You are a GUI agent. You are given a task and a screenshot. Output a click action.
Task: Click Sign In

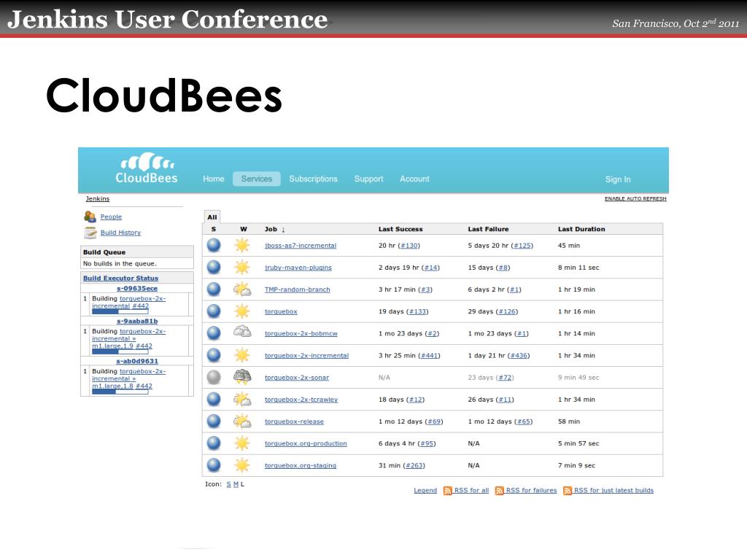[617, 179]
